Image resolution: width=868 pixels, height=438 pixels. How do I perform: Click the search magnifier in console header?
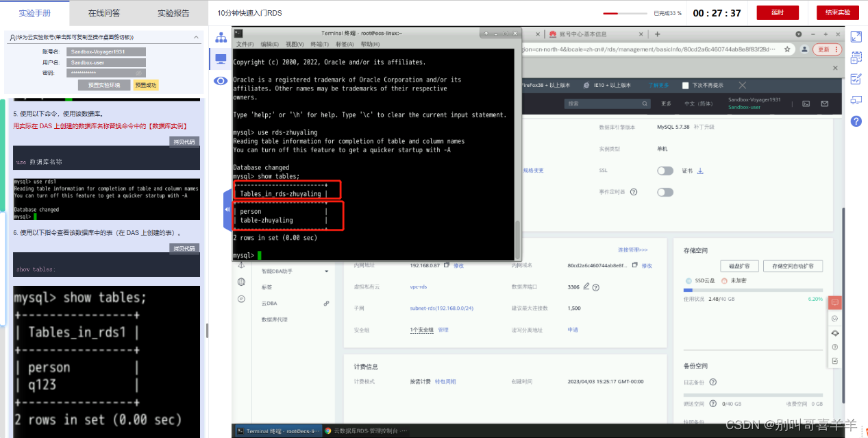(x=644, y=104)
